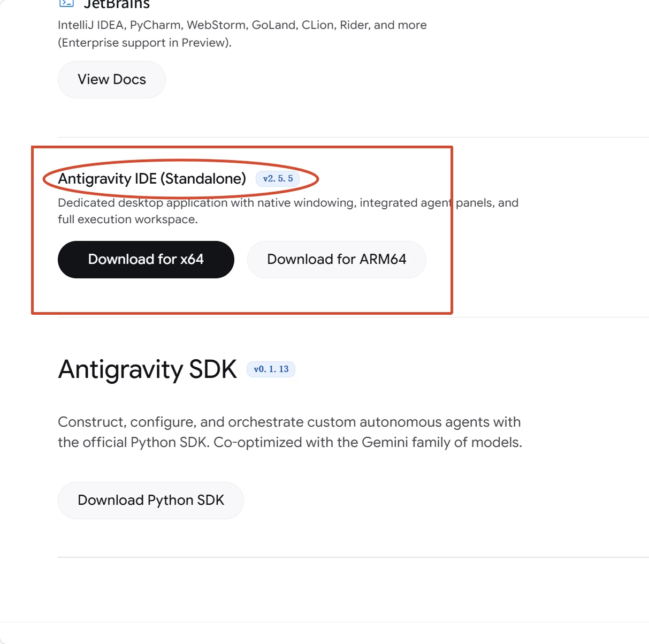This screenshot has width=649, height=644.
Task: Click the Enterprise support in Preview note
Action: tap(144, 43)
